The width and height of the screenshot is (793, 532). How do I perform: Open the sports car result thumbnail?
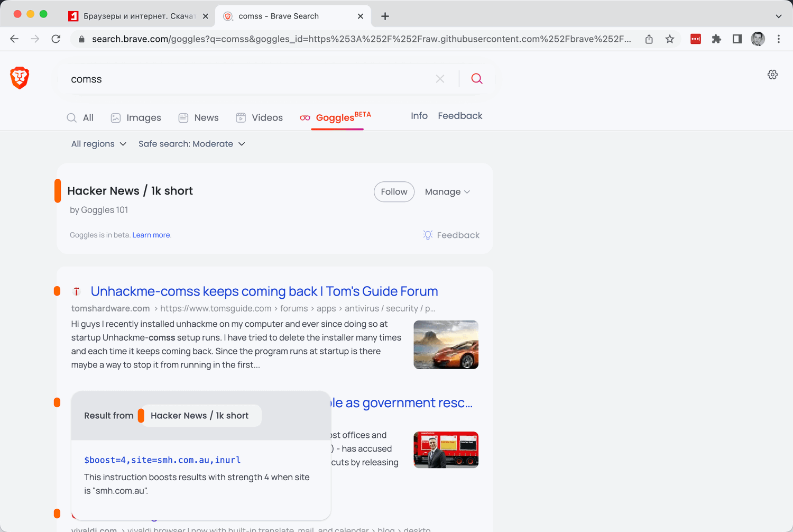pyautogui.click(x=446, y=345)
